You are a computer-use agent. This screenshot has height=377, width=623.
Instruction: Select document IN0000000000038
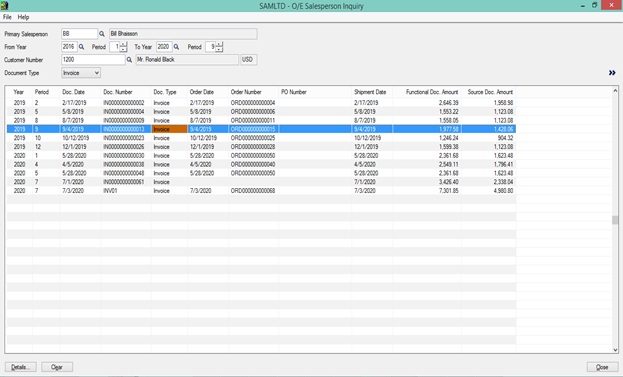[124, 164]
